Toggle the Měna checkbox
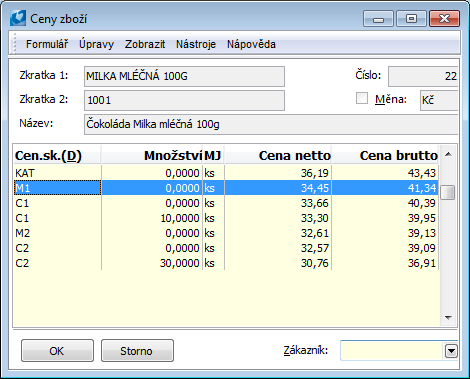The image size is (470, 379). 362,99
